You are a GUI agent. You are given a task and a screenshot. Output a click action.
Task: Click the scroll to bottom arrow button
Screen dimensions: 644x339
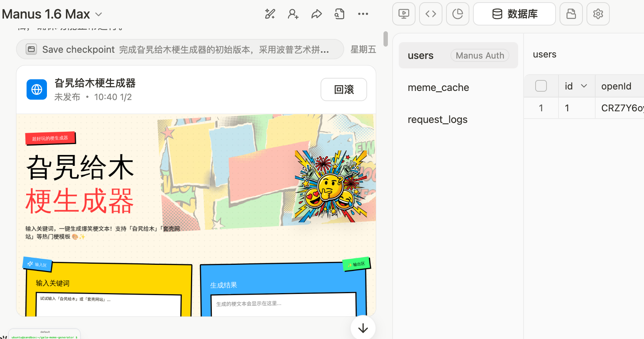(x=363, y=328)
